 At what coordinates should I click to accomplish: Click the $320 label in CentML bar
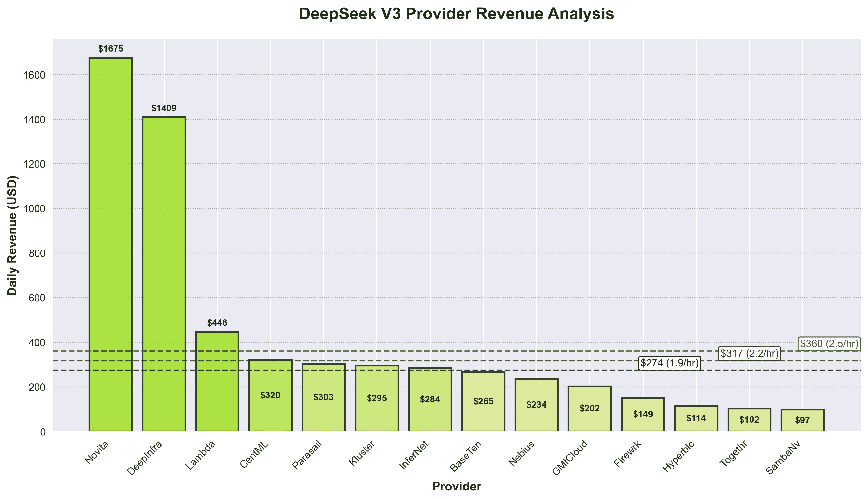(x=270, y=395)
